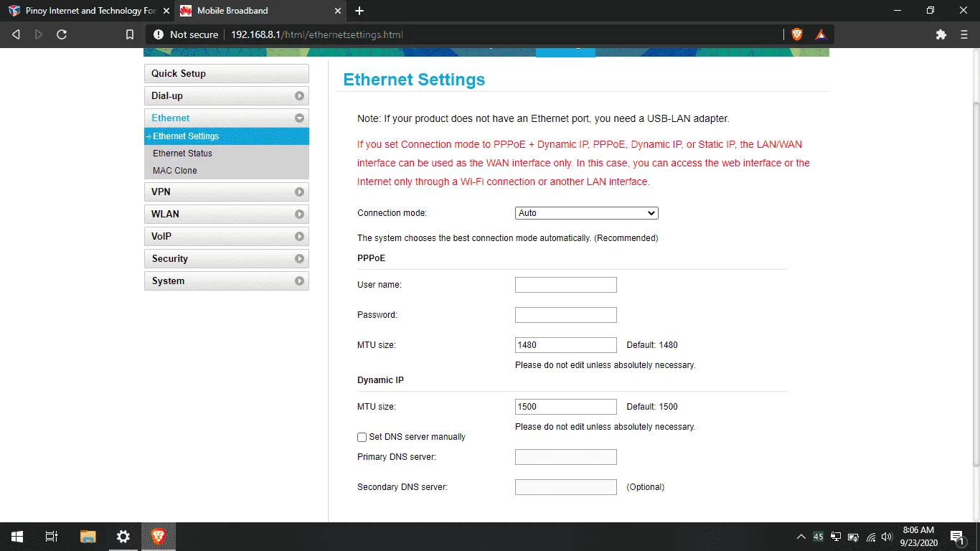Open the Connection mode dropdown

click(x=587, y=213)
